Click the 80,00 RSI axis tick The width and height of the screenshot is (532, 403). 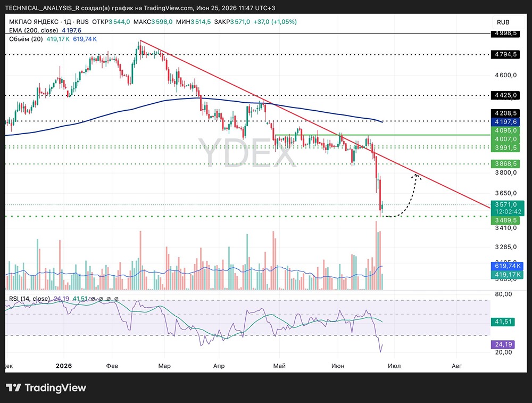(x=503, y=294)
